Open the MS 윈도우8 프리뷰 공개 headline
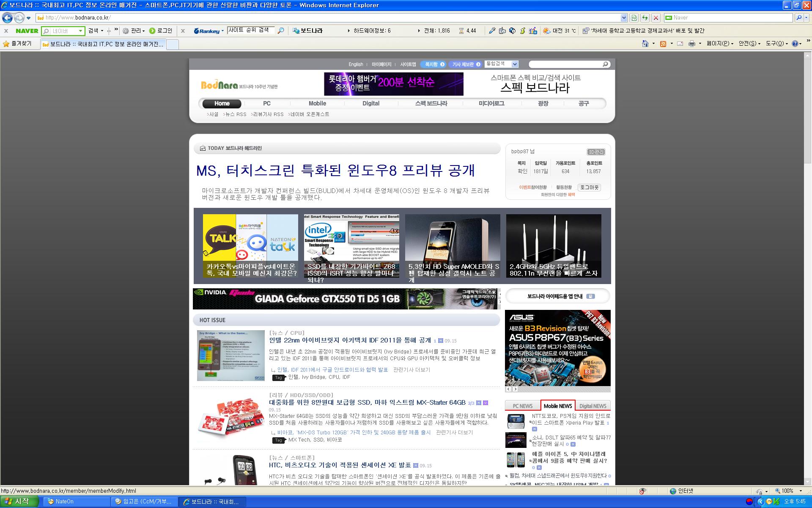This screenshot has width=812, height=508. pos(335,170)
